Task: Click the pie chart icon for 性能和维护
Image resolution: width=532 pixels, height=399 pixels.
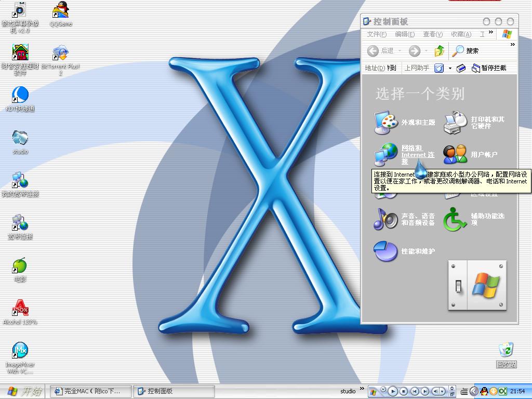Action: click(386, 251)
